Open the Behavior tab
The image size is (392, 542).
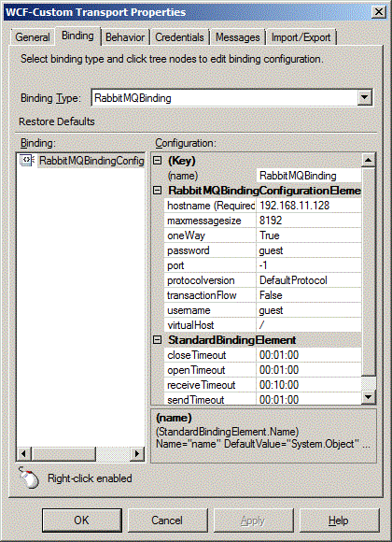(125, 37)
